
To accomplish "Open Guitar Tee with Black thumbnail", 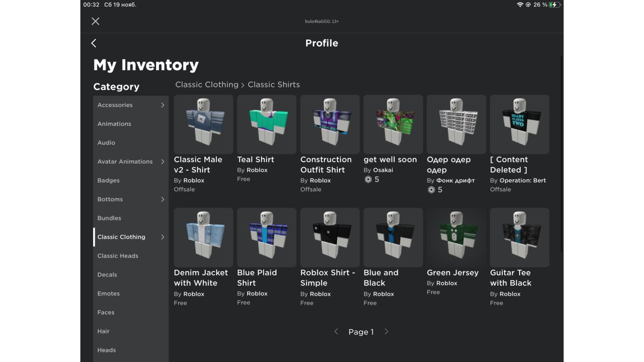I will tap(520, 237).
